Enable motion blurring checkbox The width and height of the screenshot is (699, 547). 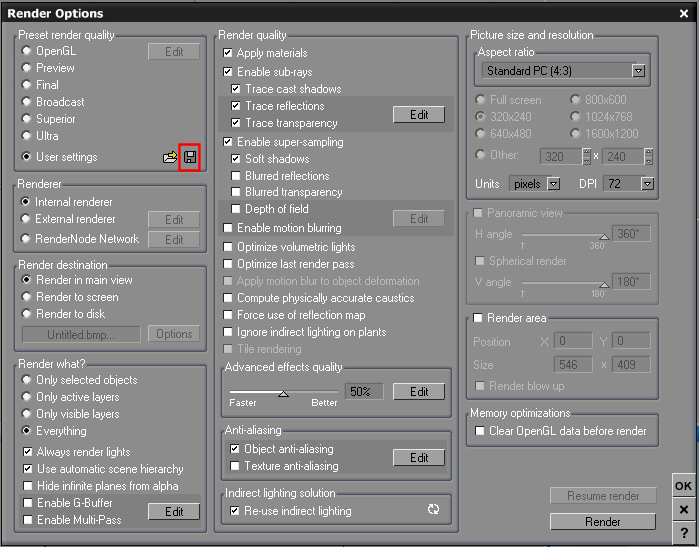[x=227, y=228]
